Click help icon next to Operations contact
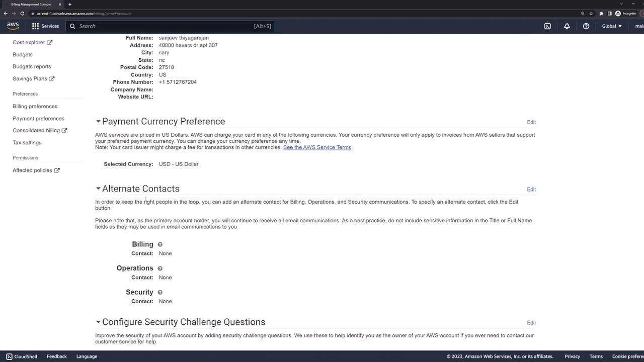 pos(160,268)
